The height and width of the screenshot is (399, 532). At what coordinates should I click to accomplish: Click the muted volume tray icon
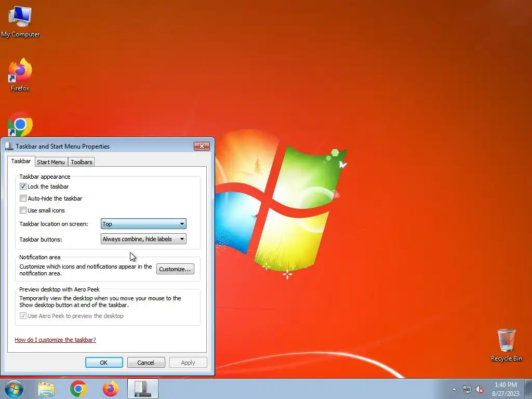pyautogui.click(x=480, y=389)
